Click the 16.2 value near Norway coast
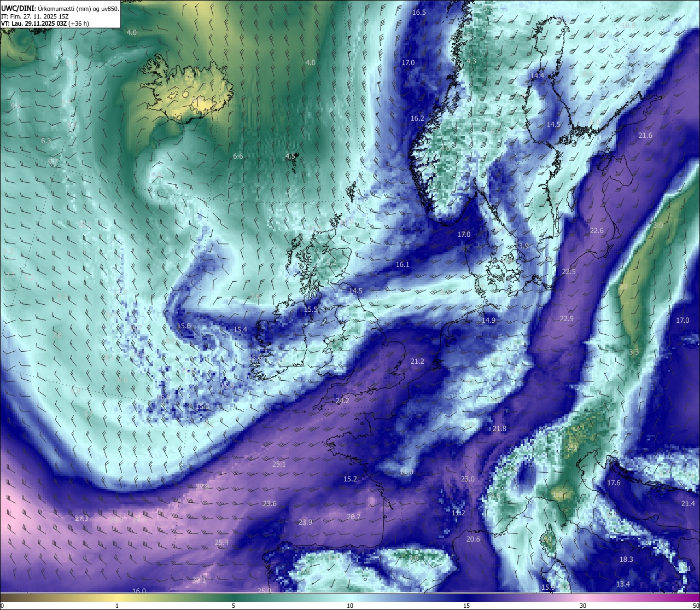Image resolution: width=700 pixels, height=610 pixels. (x=417, y=119)
